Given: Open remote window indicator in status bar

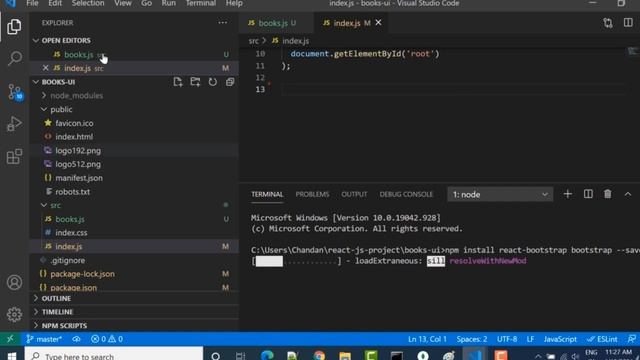Looking at the screenshot, I should [x=10, y=339].
